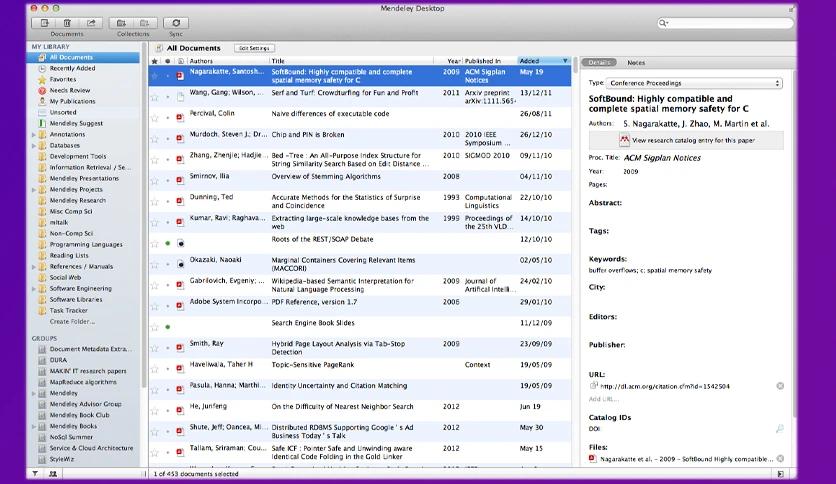Viewport: 836px width, 484px height.
Task: Expand the Mendeley group
Action: [x=34, y=393]
